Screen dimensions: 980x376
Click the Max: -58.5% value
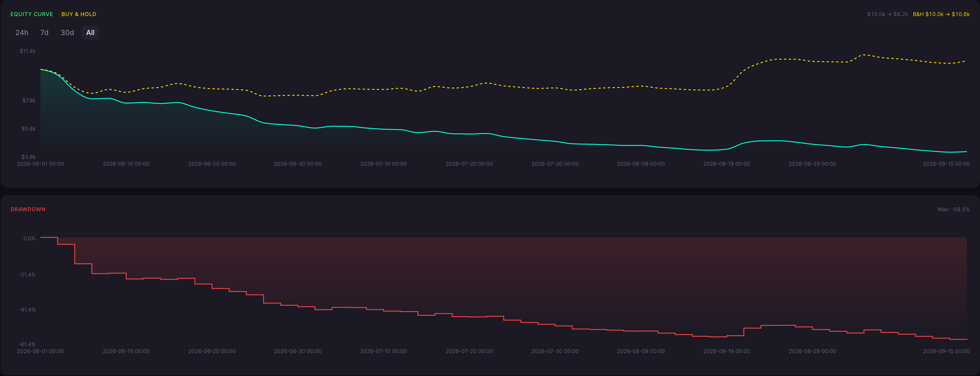click(x=953, y=209)
